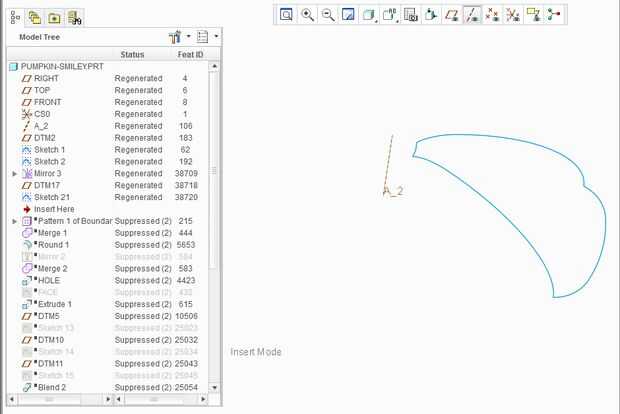Toggle datum point display

pos(492,15)
